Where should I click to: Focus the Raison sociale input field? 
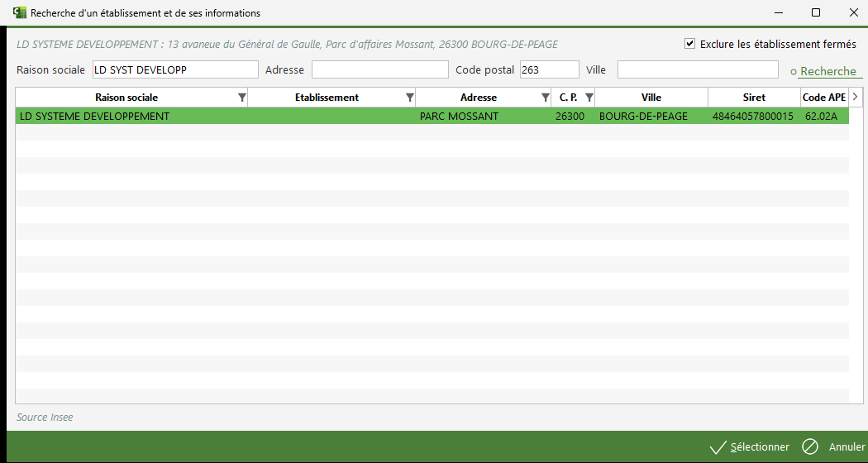[x=174, y=70]
